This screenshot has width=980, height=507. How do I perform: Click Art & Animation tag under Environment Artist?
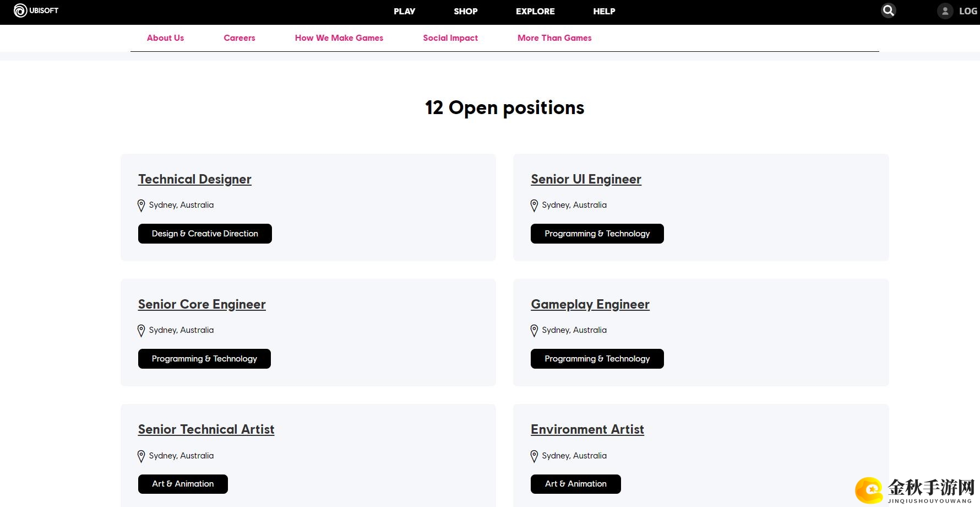click(x=576, y=484)
